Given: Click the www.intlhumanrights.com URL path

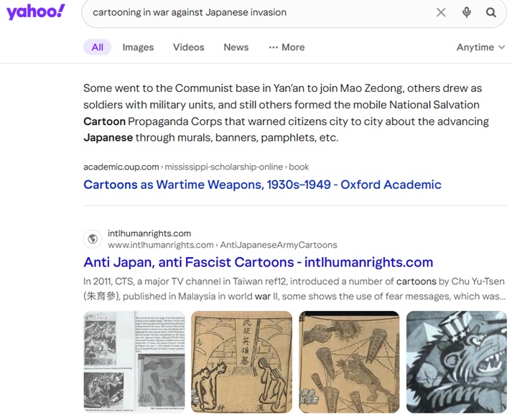Looking at the screenshot, I should 223,245.
